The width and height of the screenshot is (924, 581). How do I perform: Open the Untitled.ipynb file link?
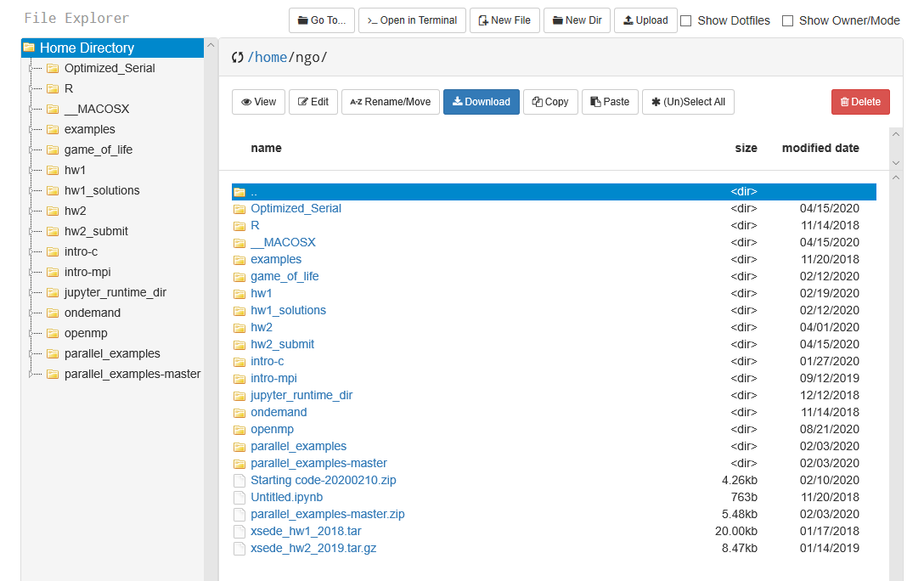(286, 497)
